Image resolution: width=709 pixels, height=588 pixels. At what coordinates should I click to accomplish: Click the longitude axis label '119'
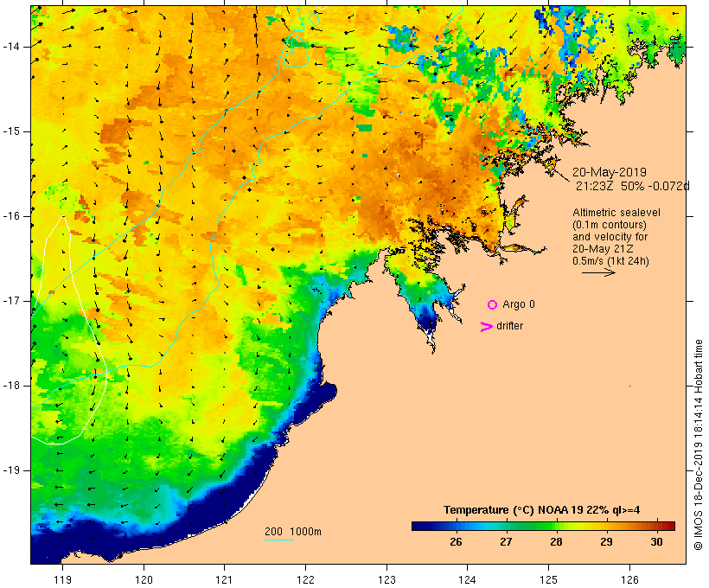tap(62, 579)
